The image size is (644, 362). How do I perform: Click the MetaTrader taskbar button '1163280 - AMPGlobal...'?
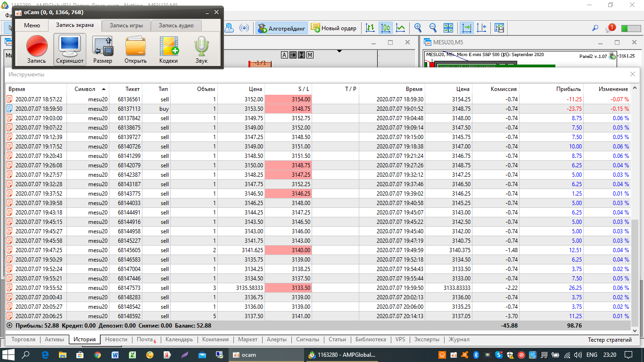click(x=342, y=354)
